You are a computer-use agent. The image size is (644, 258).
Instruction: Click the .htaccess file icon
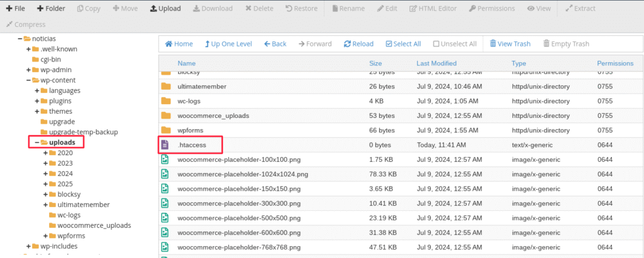coord(165,145)
